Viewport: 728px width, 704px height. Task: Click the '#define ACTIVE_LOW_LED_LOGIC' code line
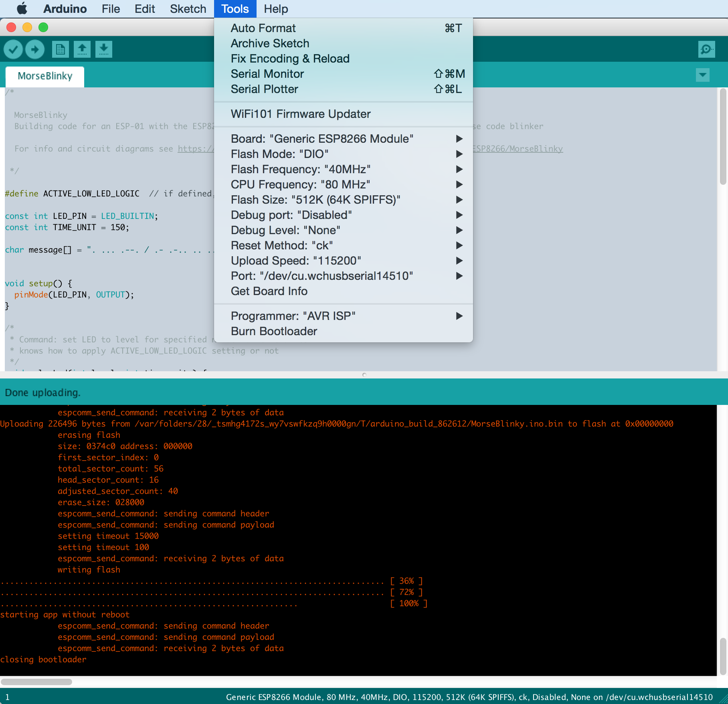(x=72, y=194)
